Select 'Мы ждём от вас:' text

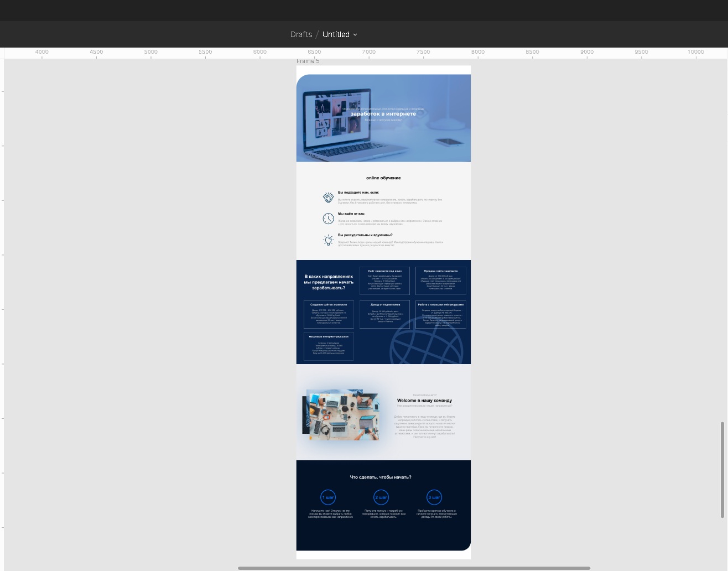351,214
